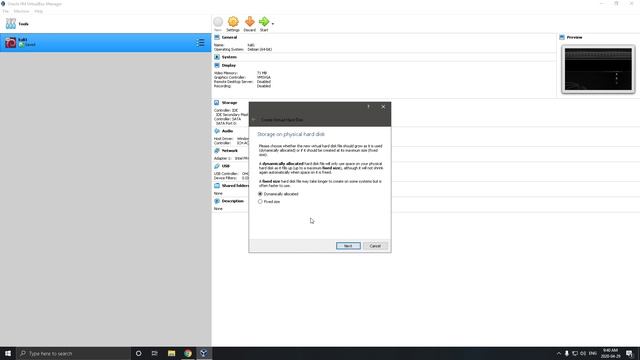Click the taskbar search box
This screenshot has width=640, height=360.
(73, 353)
